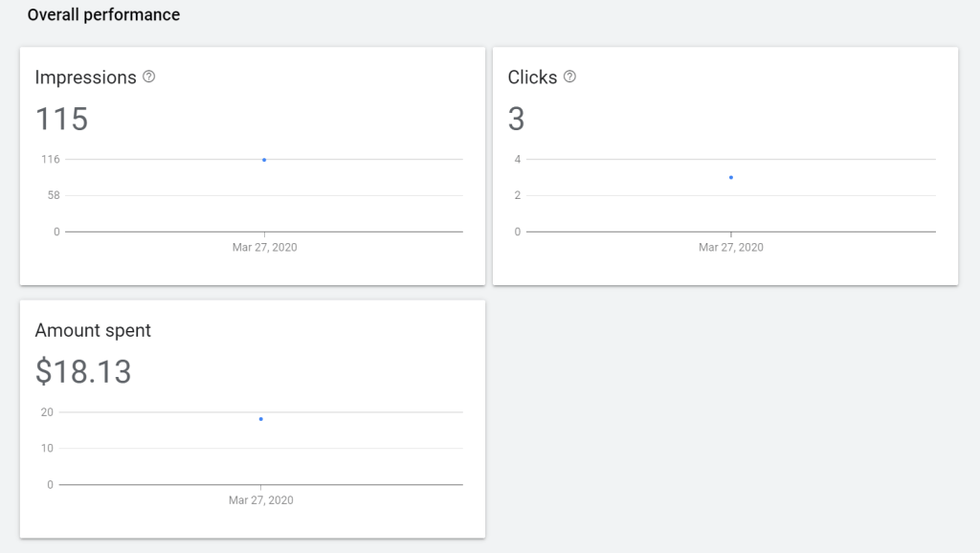Click the Overall performance heading
Viewport: 980px width, 553px height.
click(x=103, y=15)
